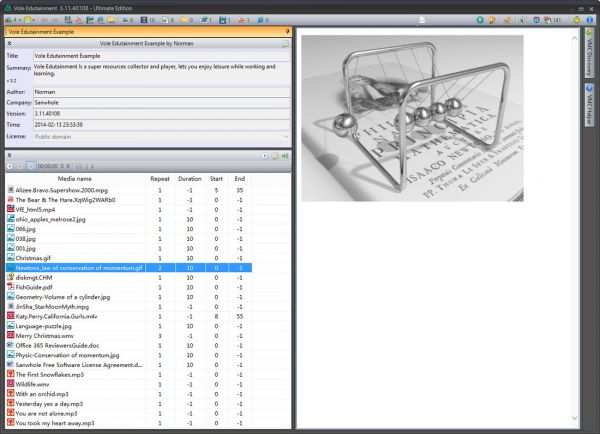This screenshot has width=600, height=434.
Task: Click the blue floppy disk icon with count 10
Action: 143,20
